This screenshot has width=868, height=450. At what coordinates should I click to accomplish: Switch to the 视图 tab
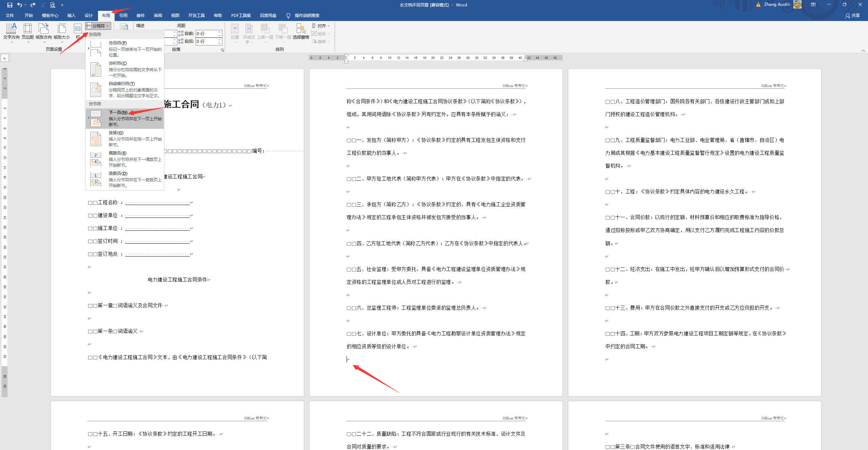pyautogui.click(x=175, y=15)
